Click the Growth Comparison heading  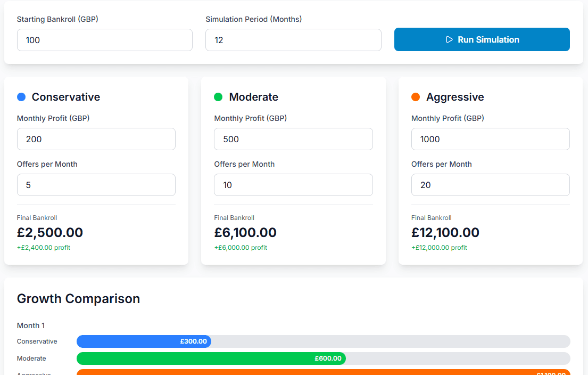point(78,299)
